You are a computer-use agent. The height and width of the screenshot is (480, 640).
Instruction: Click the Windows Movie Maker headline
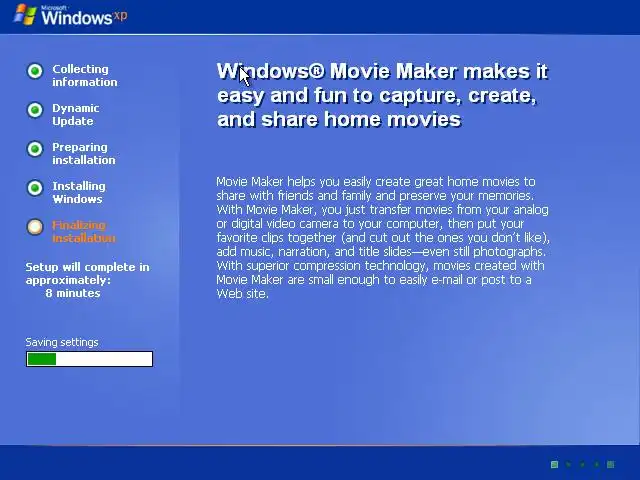coord(382,95)
